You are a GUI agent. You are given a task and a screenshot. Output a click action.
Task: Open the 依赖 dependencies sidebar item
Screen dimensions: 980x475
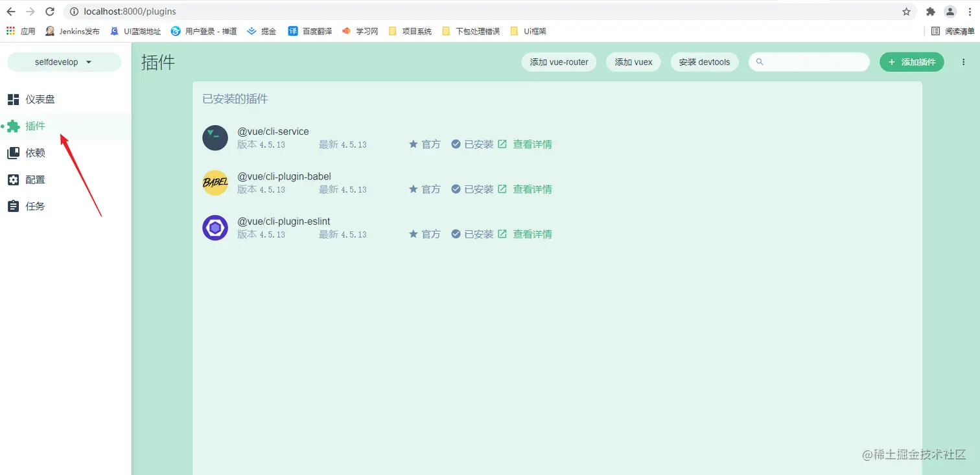click(x=65, y=153)
